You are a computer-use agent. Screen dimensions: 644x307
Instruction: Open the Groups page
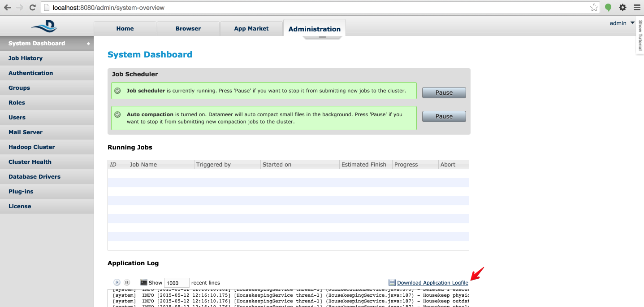pyautogui.click(x=47, y=88)
